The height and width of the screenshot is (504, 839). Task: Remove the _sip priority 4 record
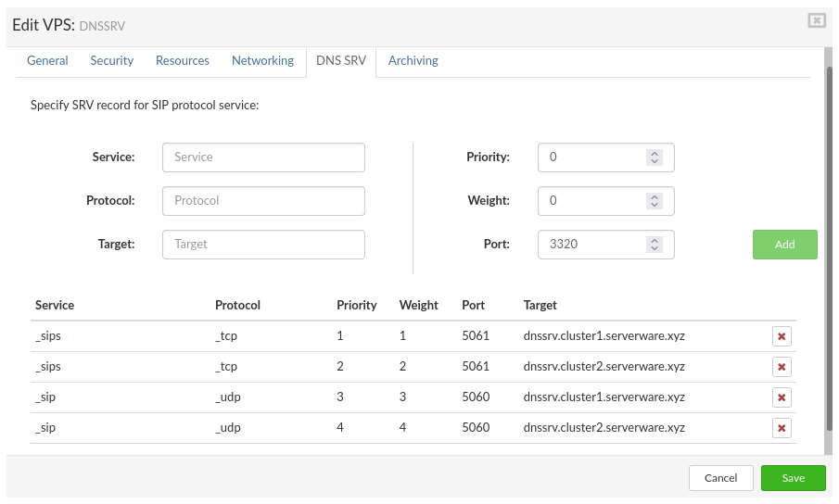tap(782, 428)
